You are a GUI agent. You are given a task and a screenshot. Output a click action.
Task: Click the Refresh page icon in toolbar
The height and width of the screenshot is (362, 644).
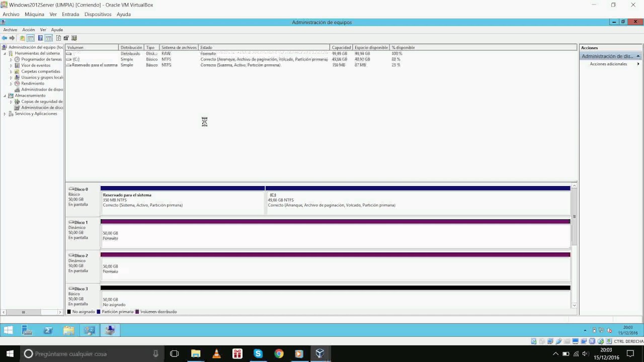[58, 38]
